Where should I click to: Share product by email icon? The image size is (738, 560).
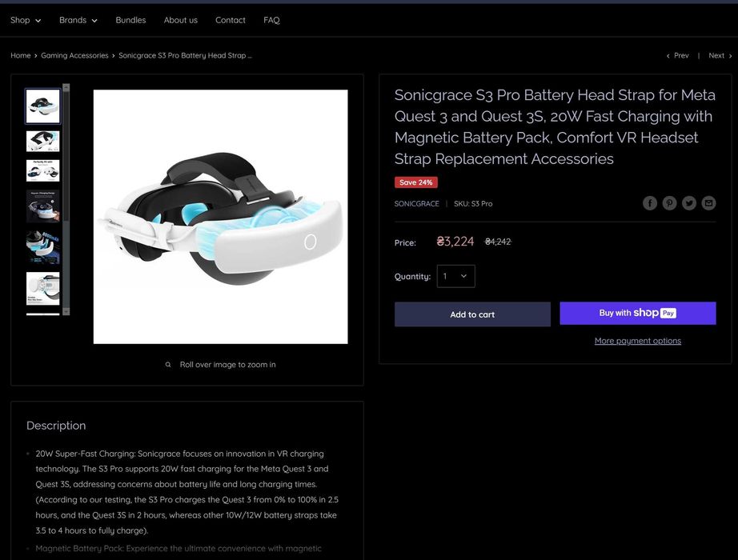708,203
